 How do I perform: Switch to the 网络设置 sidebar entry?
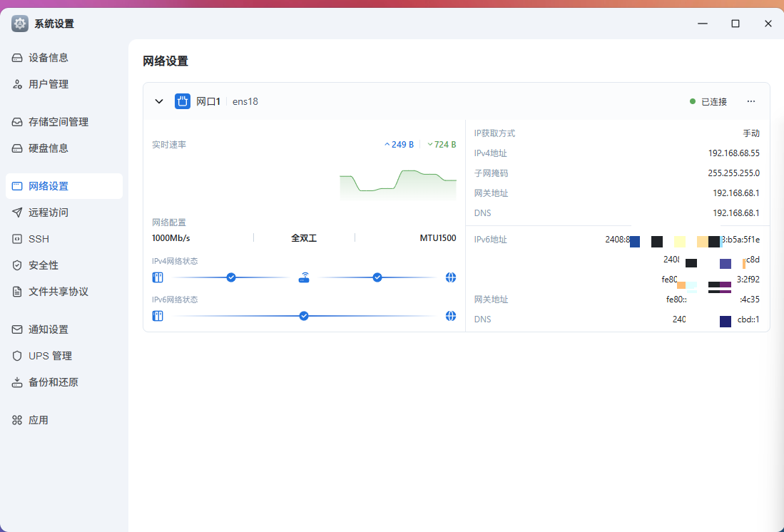point(50,185)
